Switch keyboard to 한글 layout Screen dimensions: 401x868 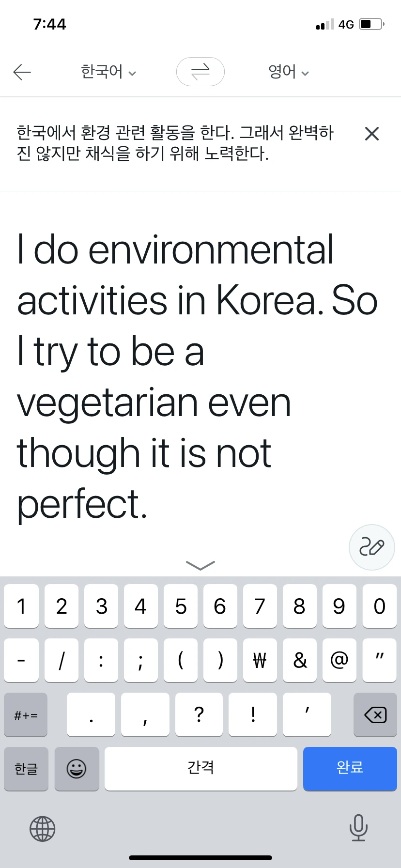tap(26, 769)
